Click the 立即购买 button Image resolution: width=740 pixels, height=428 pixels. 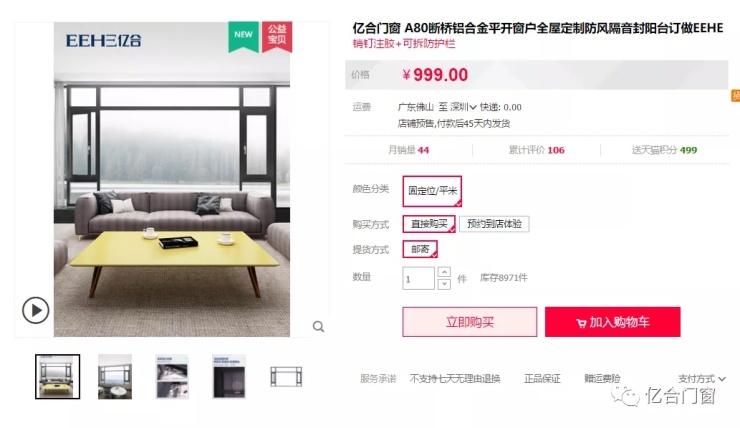coord(470,322)
